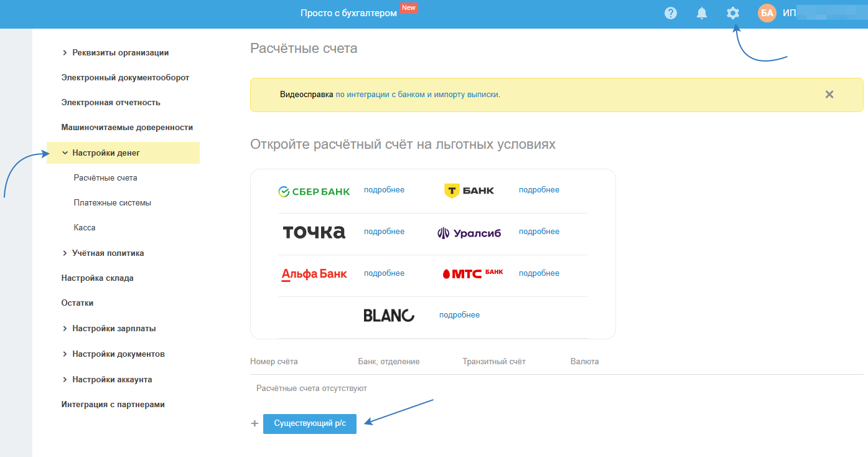Open Платежные системы submenu item
868x457 pixels.
click(112, 203)
